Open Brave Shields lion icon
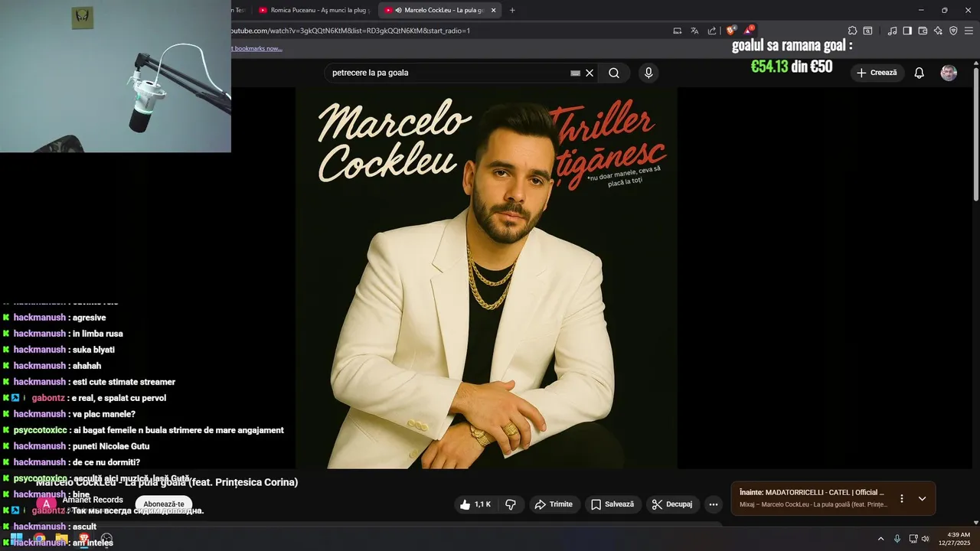This screenshot has height=551, width=980. [731, 31]
